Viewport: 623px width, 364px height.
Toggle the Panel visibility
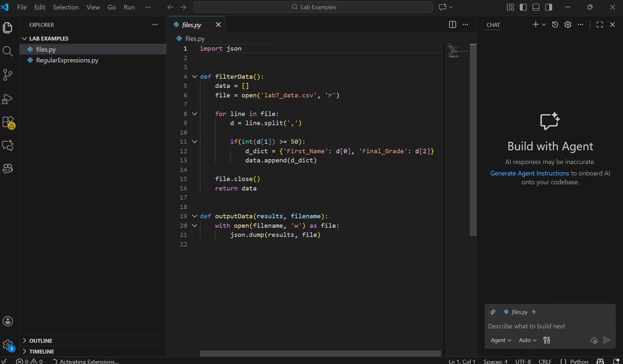click(535, 7)
